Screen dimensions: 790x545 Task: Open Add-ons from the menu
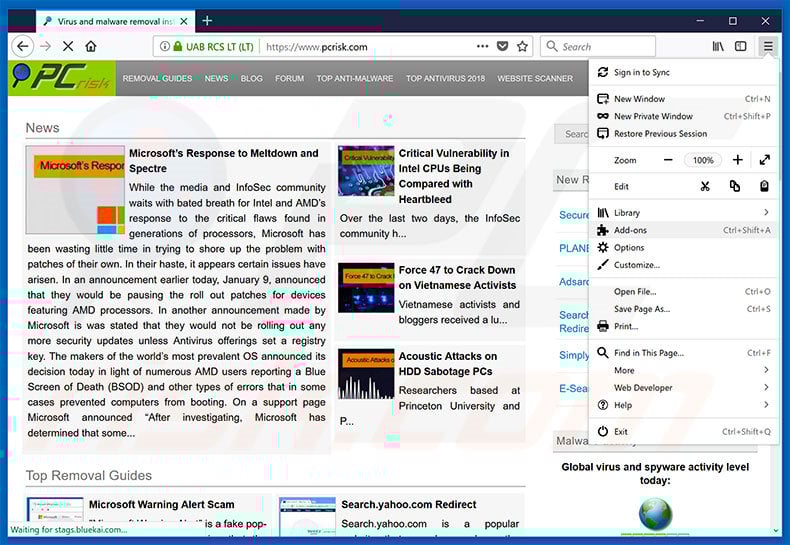click(683, 230)
